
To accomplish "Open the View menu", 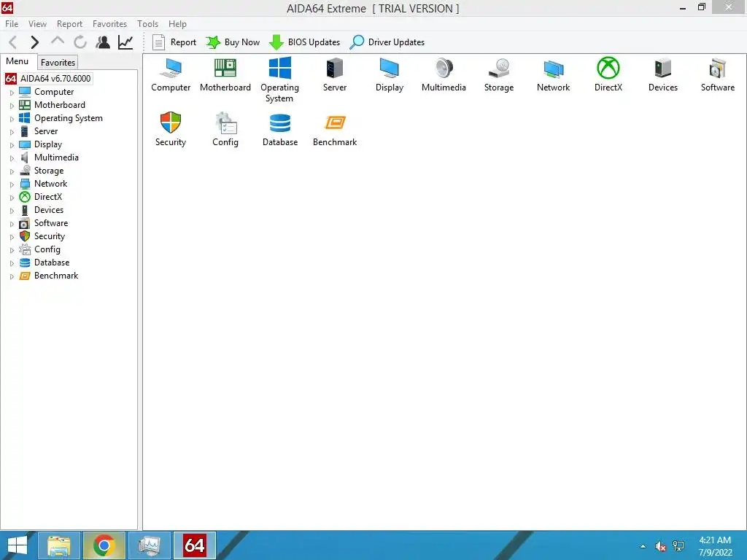I will pos(38,24).
